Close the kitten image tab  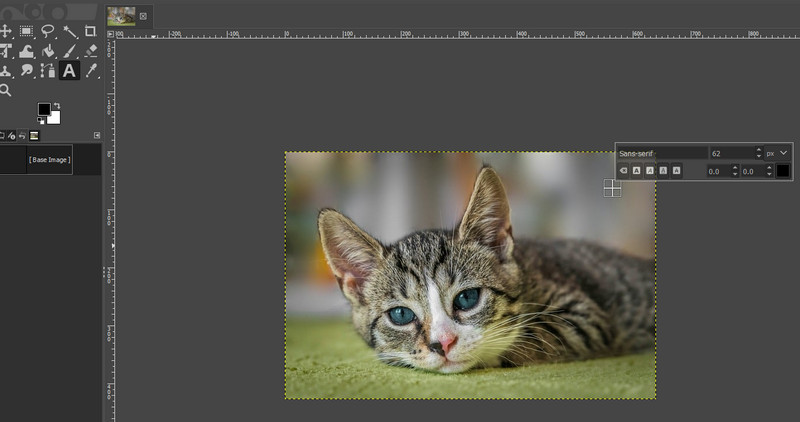coord(143,16)
